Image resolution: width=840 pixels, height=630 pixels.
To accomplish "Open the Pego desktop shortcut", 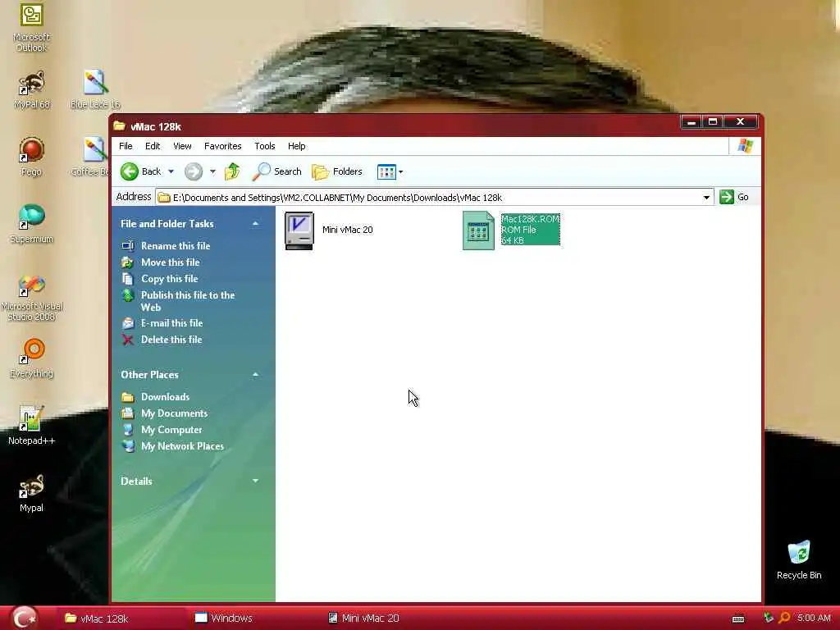I will (32, 157).
